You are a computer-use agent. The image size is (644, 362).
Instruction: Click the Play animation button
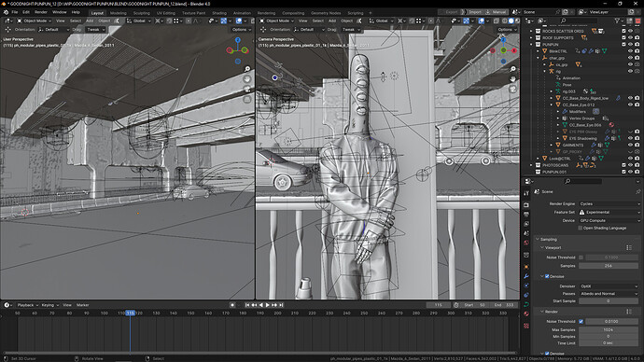pyautogui.click(x=268, y=305)
